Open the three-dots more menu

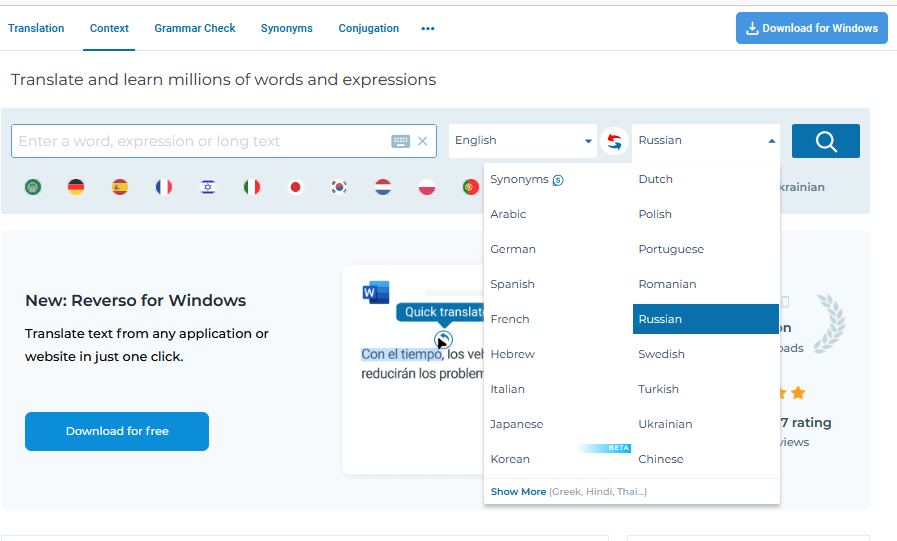(428, 29)
